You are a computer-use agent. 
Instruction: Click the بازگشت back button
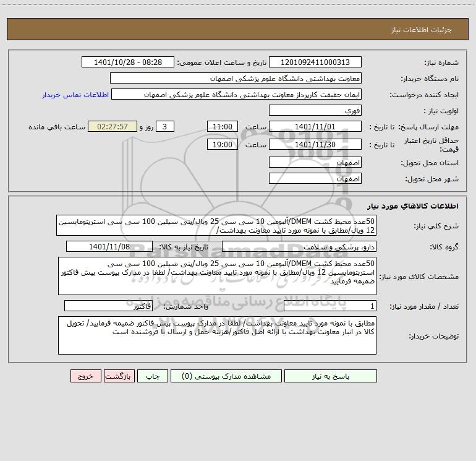[x=119, y=376]
